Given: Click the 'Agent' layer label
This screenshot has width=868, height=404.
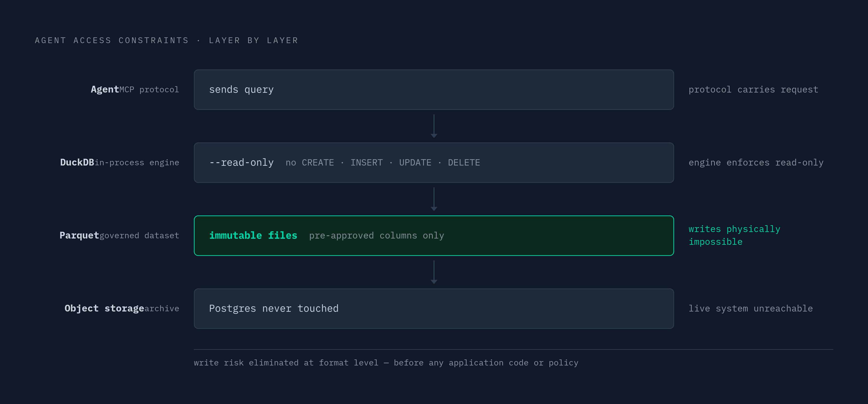Looking at the screenshot, I should (105, 90).
